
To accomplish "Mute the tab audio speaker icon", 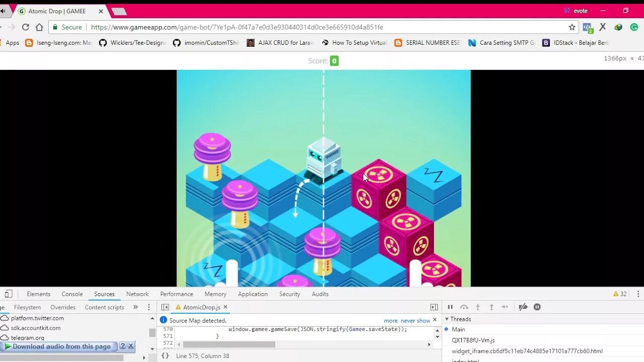I will [x=3, y=11].
